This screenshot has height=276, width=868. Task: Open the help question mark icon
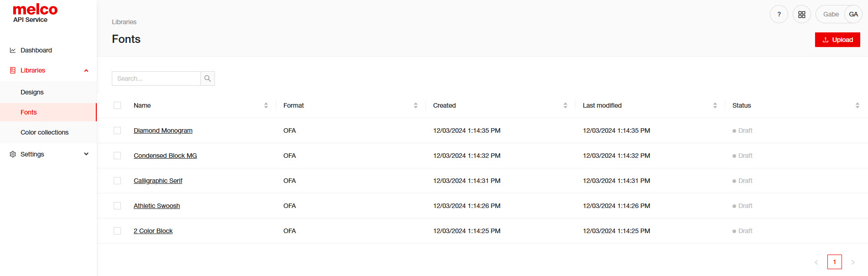click(779, 15)
